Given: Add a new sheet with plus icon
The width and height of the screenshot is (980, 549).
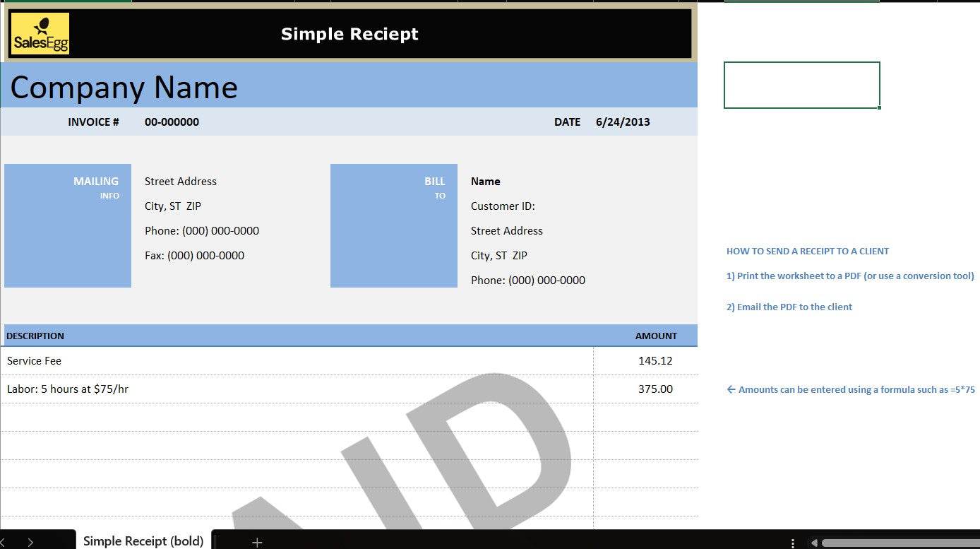Looking at the screenshot, I should (257, 542).
